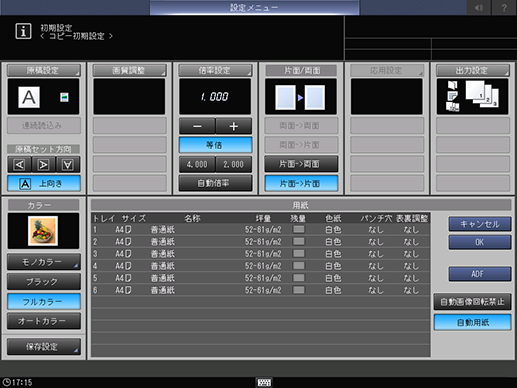Click 設定メニュー title tab
The width and height of the screenshot is (517, 388).
pos(254,7)
